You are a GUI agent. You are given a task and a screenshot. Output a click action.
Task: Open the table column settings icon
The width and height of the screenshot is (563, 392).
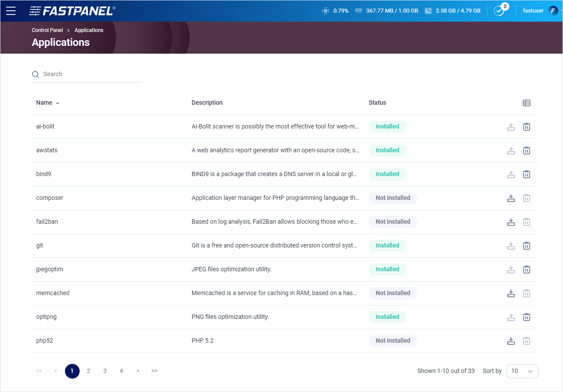[x=527, y=103]
